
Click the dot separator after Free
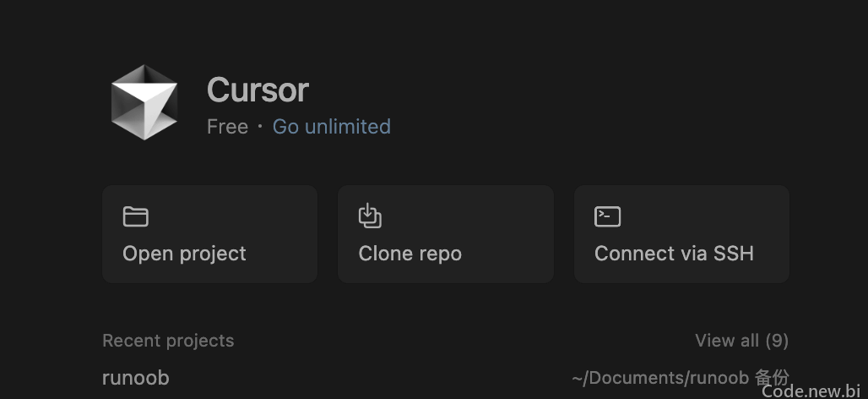[x=260, y=127]
